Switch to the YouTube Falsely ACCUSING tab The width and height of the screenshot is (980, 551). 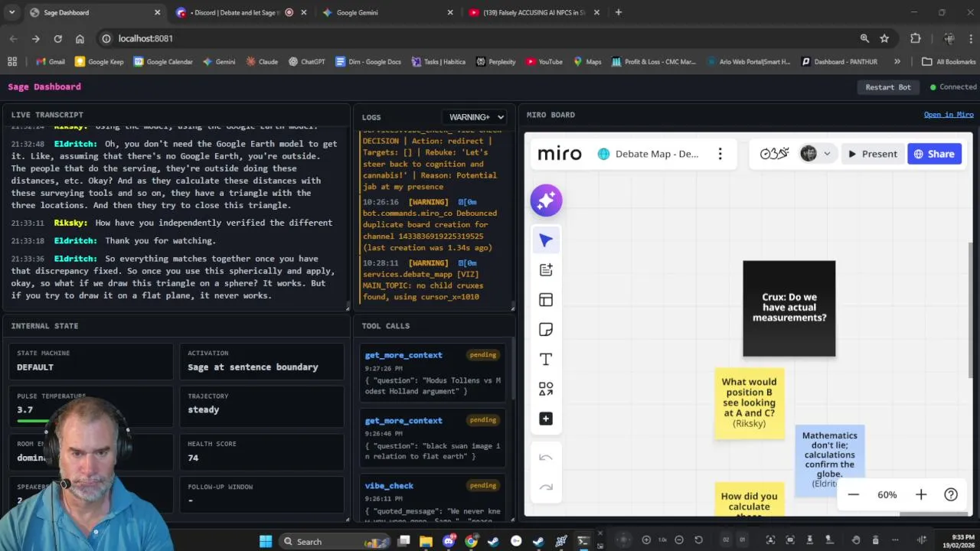[534, 12]
